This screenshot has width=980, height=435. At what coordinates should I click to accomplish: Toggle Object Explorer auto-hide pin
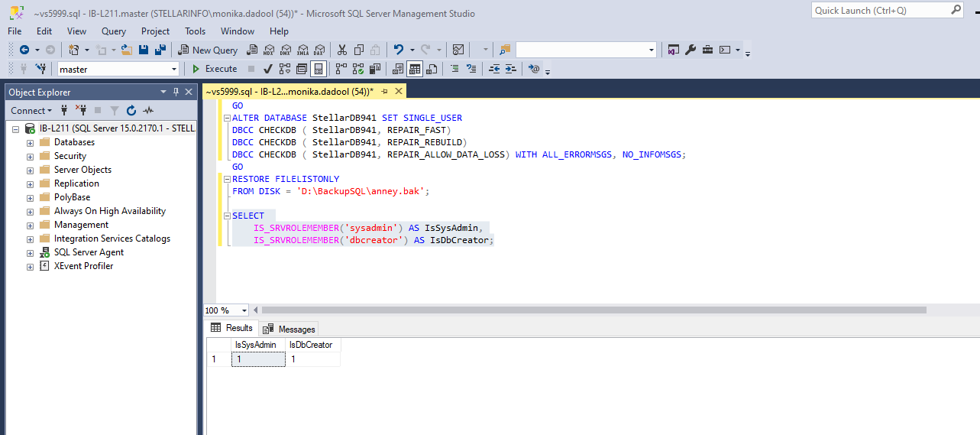176,92
